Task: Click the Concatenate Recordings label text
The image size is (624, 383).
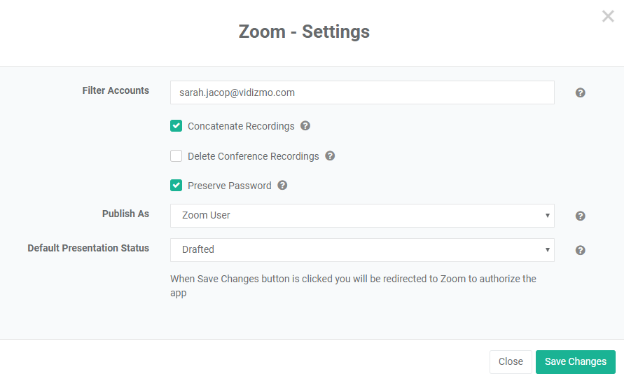Action: tap(241, 126)
